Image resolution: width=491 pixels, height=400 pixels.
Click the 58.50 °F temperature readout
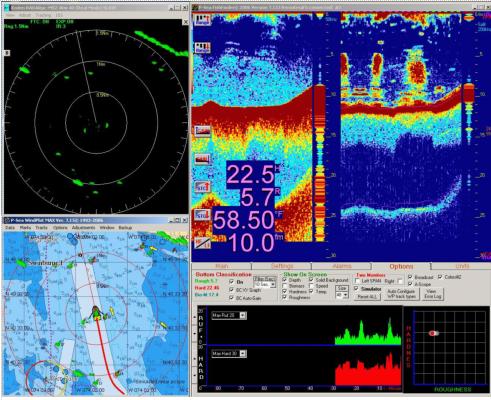[244, 220]
